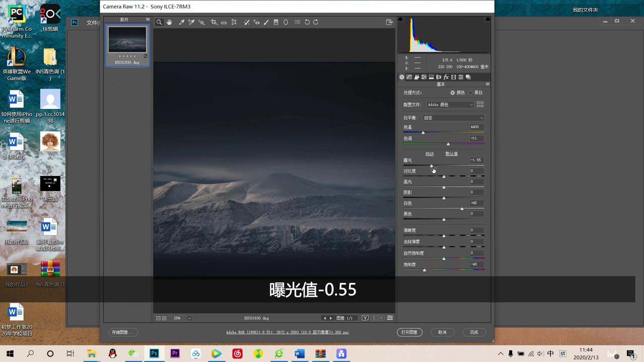Open workflow options Adobe RGB link

point(287,332)
